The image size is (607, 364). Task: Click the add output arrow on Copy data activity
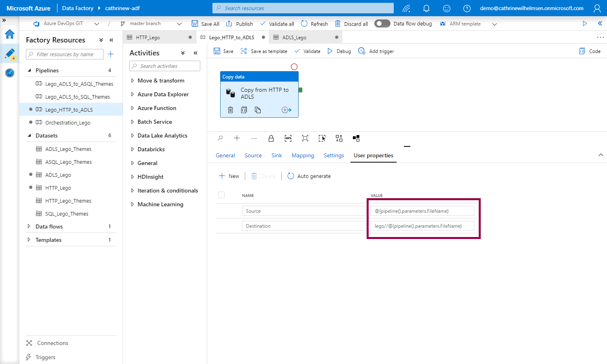(x=286, y=110)
